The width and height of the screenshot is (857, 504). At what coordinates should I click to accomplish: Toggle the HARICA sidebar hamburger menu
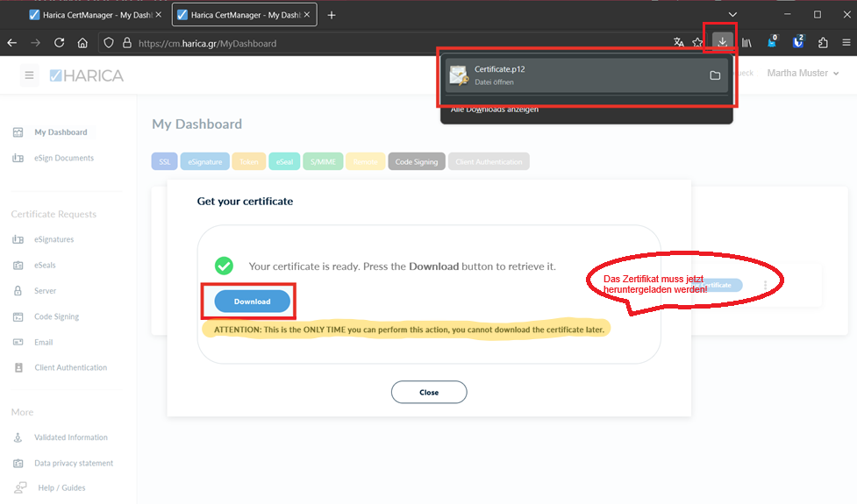tap(30, 75)
